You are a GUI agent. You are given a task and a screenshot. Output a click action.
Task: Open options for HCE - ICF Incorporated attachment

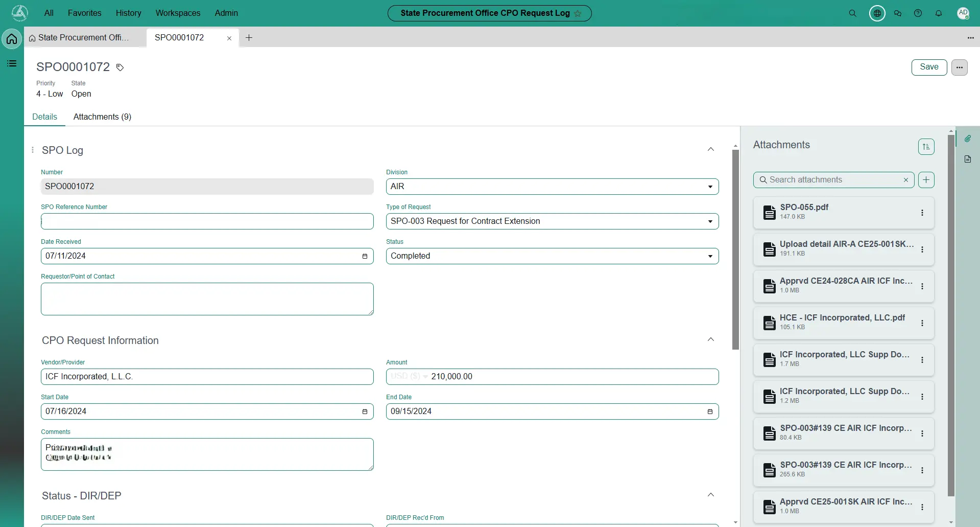click(x=922, y=323)
